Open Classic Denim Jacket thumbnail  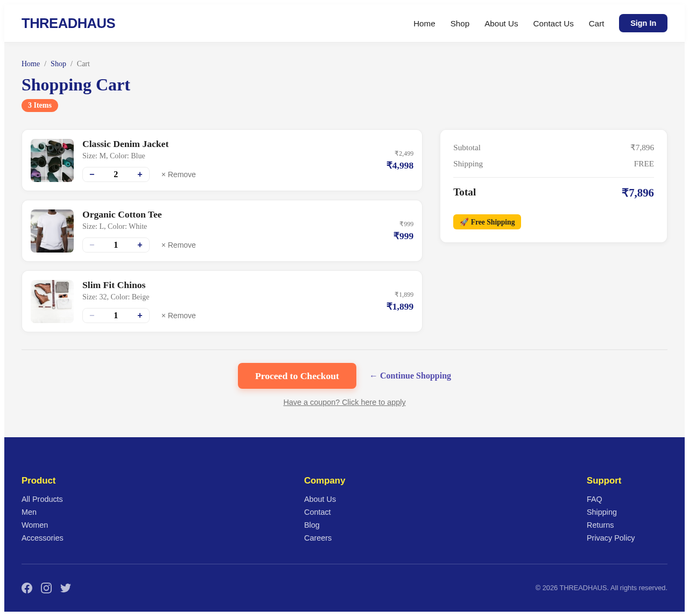click(x=52, y=160)
